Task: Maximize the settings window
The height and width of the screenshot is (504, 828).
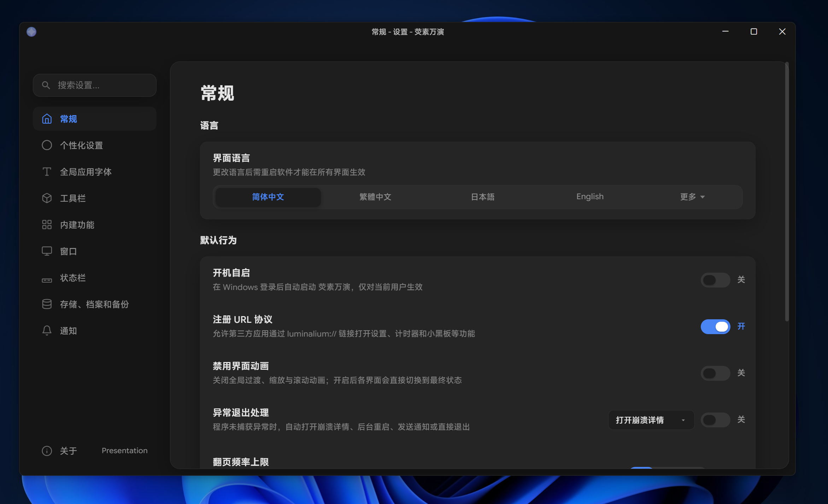Action: 753,32
